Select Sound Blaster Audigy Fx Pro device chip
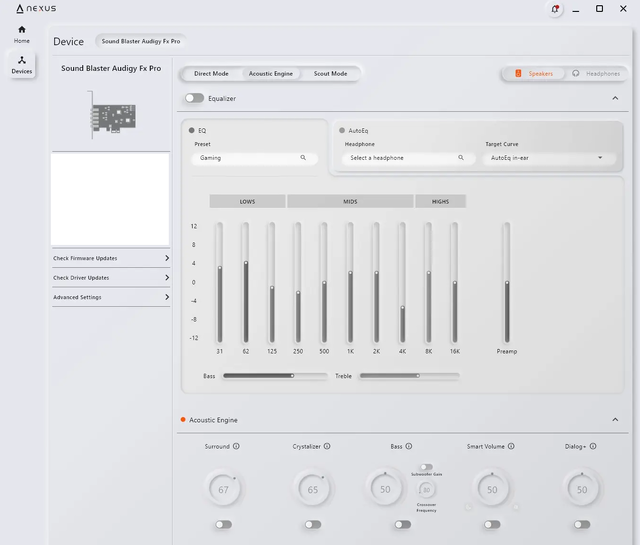Image resolution: width=640 pixels, height=545 pixels. click(141, 41)
